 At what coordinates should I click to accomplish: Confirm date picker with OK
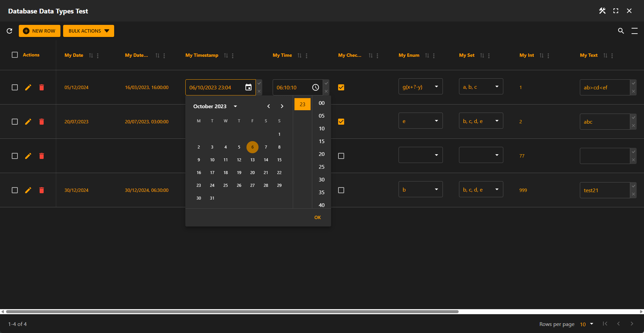pyautogui.click(x=317, y=217)
